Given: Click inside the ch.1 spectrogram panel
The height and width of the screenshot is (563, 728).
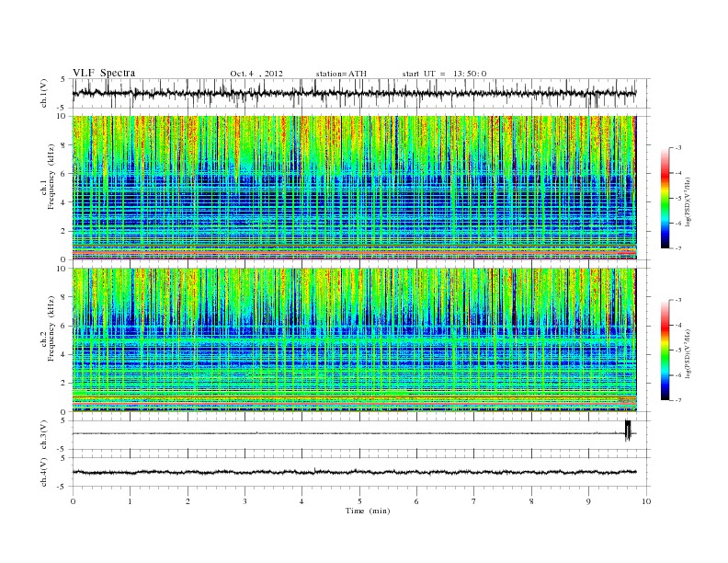Looking at the screenshot, I should [x=354, y=188].
